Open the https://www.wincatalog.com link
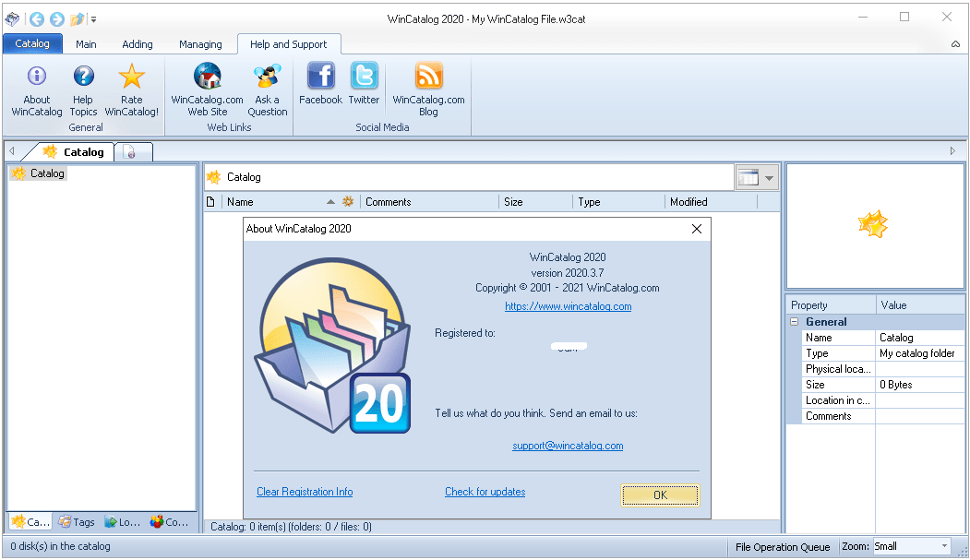 pos(568,306)
